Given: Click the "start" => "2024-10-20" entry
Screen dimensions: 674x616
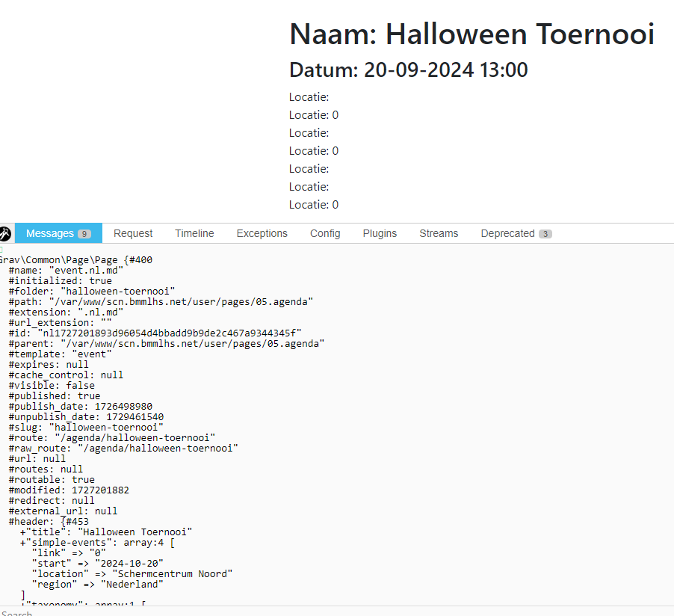Looking at the screenshot, I should pos(98,564).
